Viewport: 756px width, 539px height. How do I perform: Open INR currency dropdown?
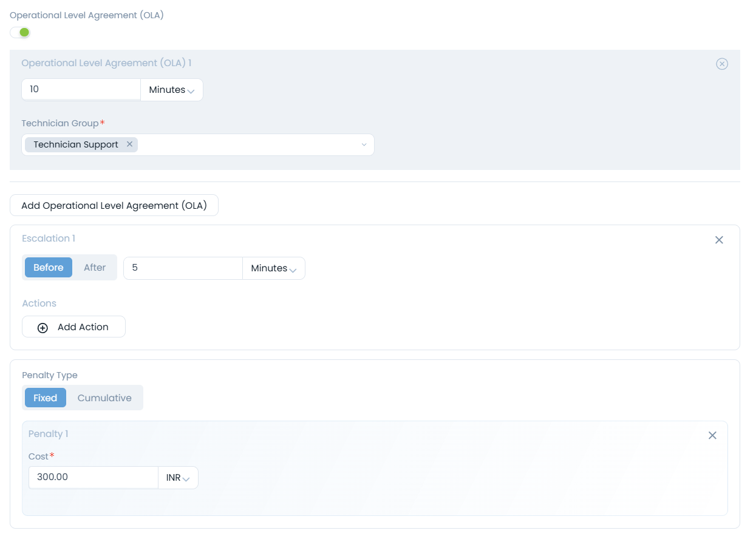[178, 478]
